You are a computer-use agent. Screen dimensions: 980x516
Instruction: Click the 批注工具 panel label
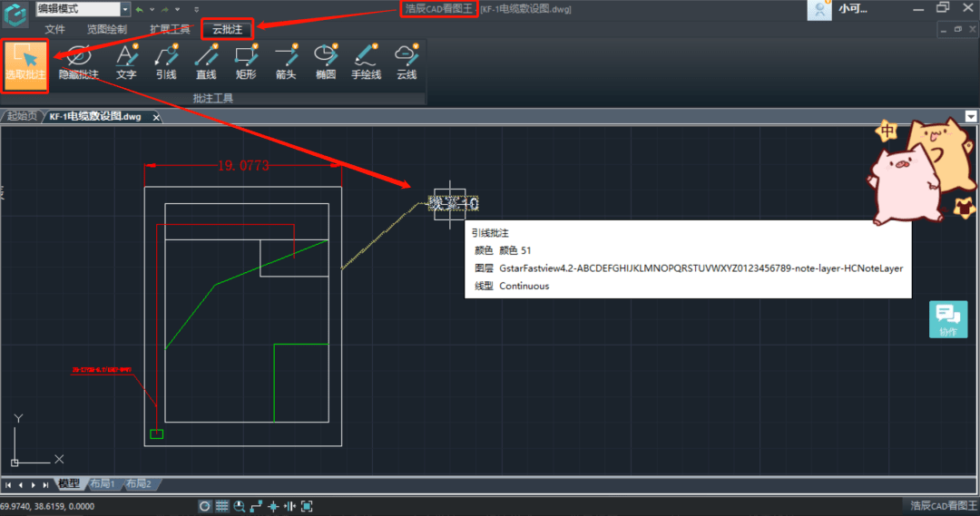click(x=213, y=98)
